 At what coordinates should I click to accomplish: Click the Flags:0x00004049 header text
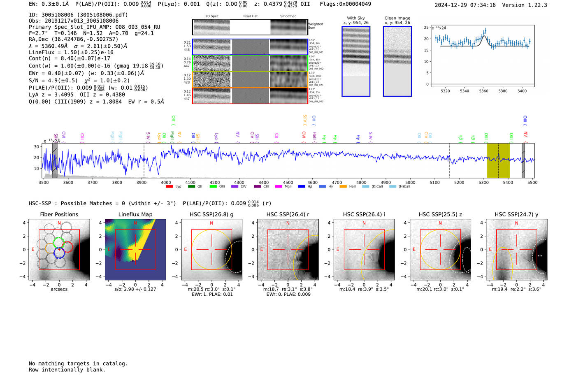[346, 4]
